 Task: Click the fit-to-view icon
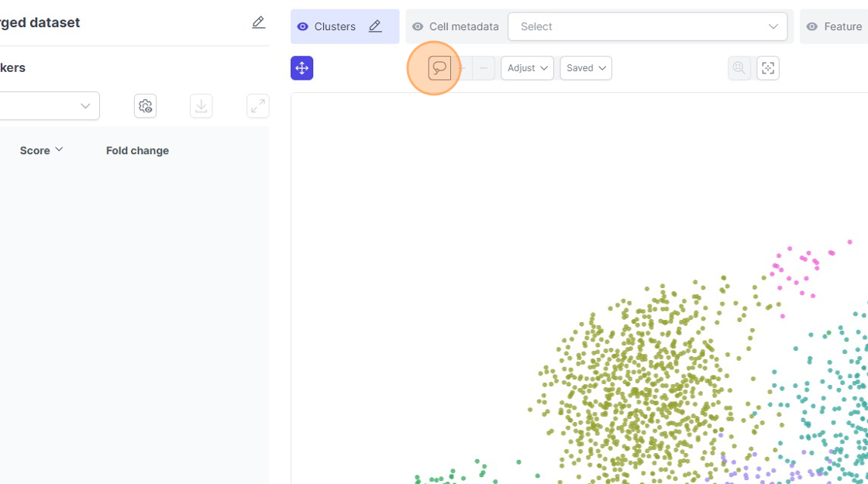pos(768,68)
